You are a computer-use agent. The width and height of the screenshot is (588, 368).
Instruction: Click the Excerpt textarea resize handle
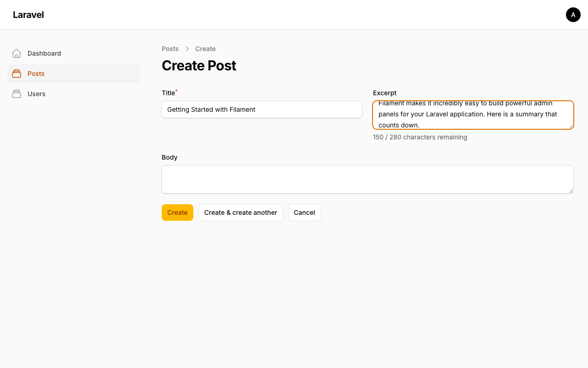pos(571,126)
